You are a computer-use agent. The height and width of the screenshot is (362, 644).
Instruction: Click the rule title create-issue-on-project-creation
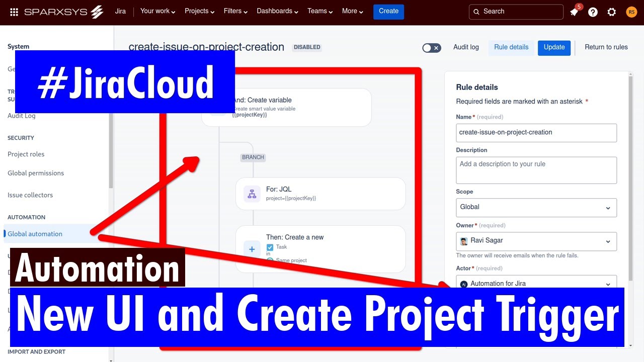click(206, 47)
